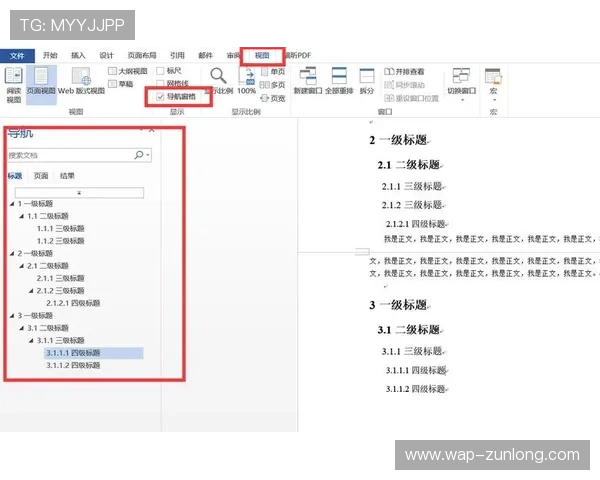Image resolution: width=600 pixels, height=480 pixels.
Task: Collapse the '1 一级标题' tree node
Action: pos(12,204)
